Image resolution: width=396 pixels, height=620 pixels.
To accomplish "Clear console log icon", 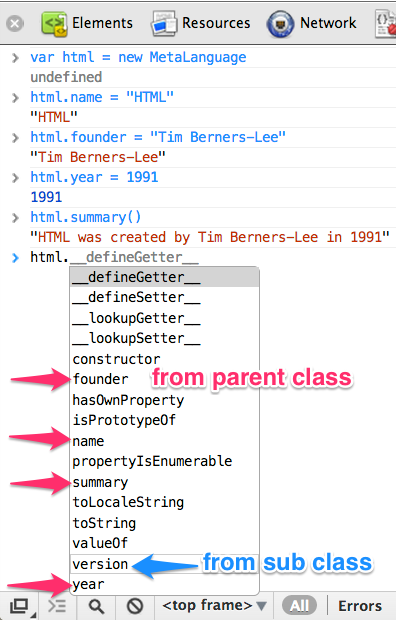I will point(135,606).
